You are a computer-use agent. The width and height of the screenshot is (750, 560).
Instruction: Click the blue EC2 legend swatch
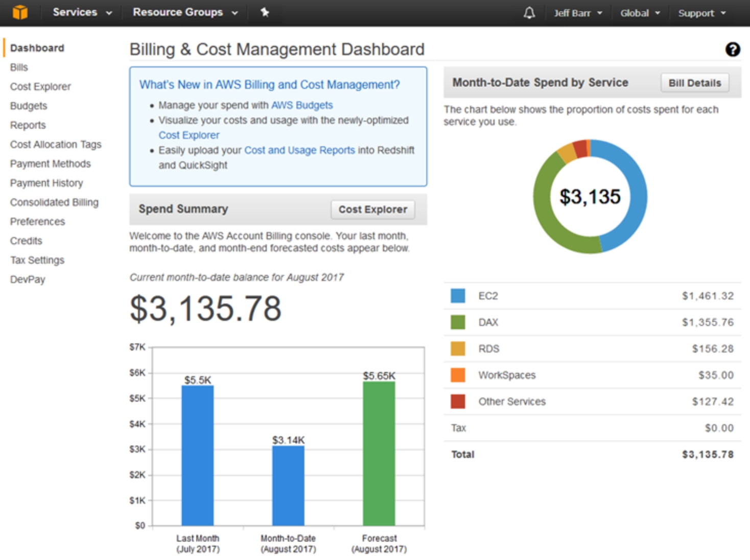point(458,296)
